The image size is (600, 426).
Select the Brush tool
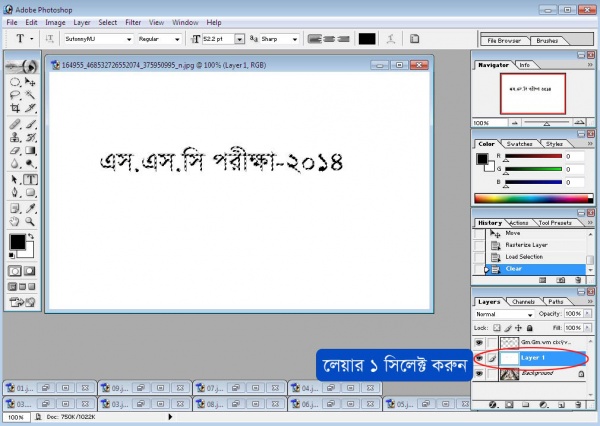(30, 124)
